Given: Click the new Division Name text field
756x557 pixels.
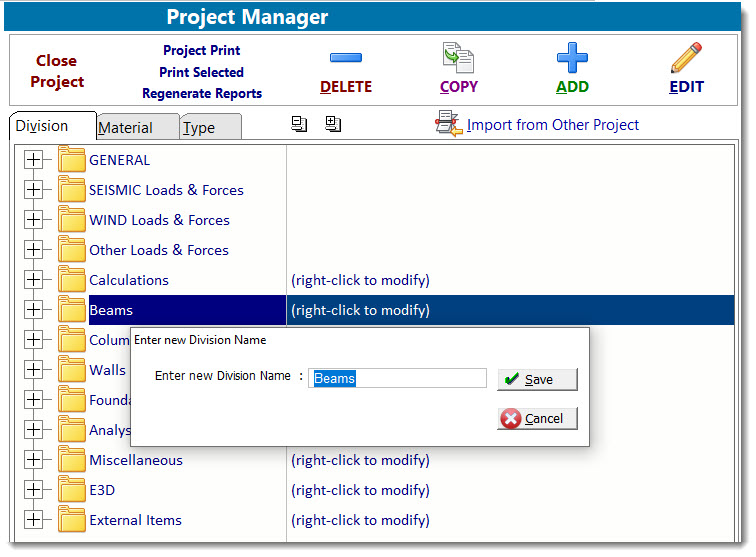Looking at the screenshot, I should (397, 379).
